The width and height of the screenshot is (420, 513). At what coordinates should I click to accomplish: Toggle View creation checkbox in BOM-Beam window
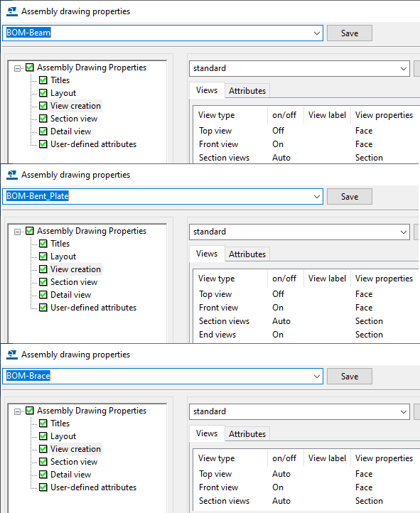pyautogui.click(x=43, y=106)
